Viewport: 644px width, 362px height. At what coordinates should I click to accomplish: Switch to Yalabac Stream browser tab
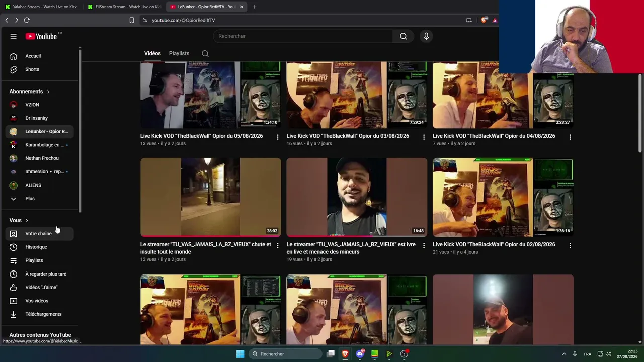coord(41,7)
